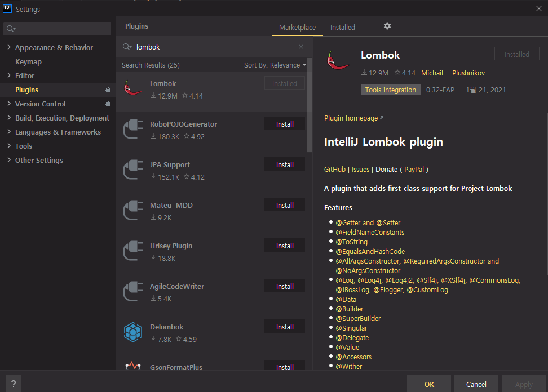Open the Plugin homepage link

pyautogui.click(x=353, y=118)
